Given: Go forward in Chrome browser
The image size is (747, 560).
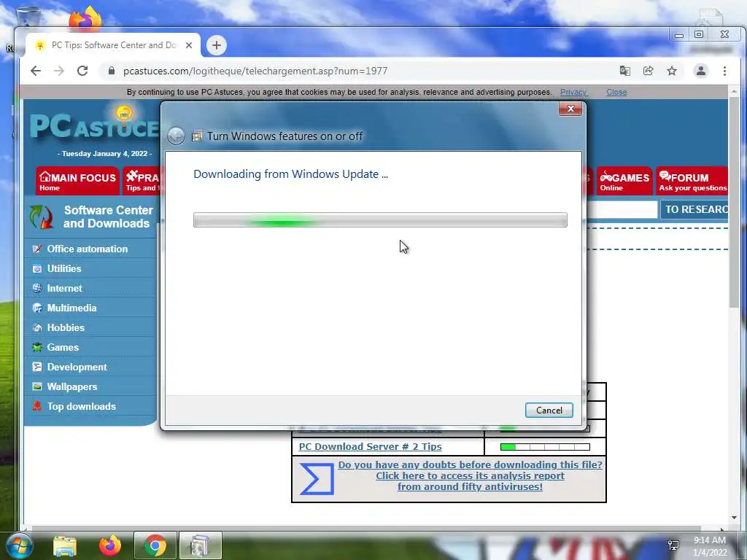Looking at the screenshot, I should coord(58,71).
